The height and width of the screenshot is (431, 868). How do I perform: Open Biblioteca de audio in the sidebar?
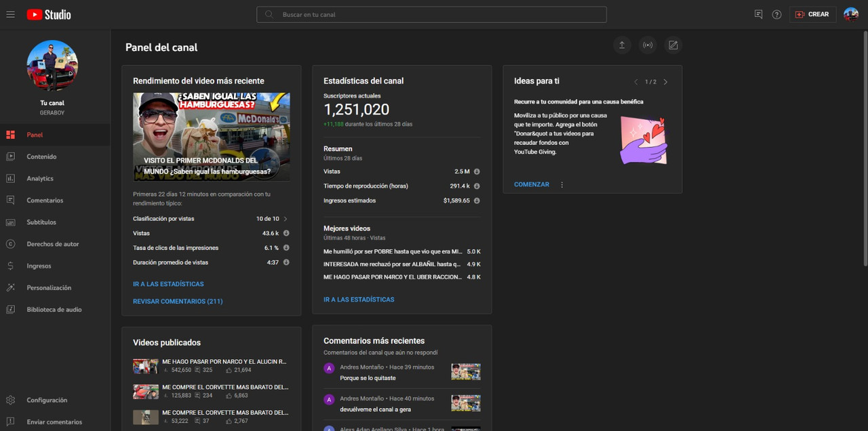click(x=55, y=309)
